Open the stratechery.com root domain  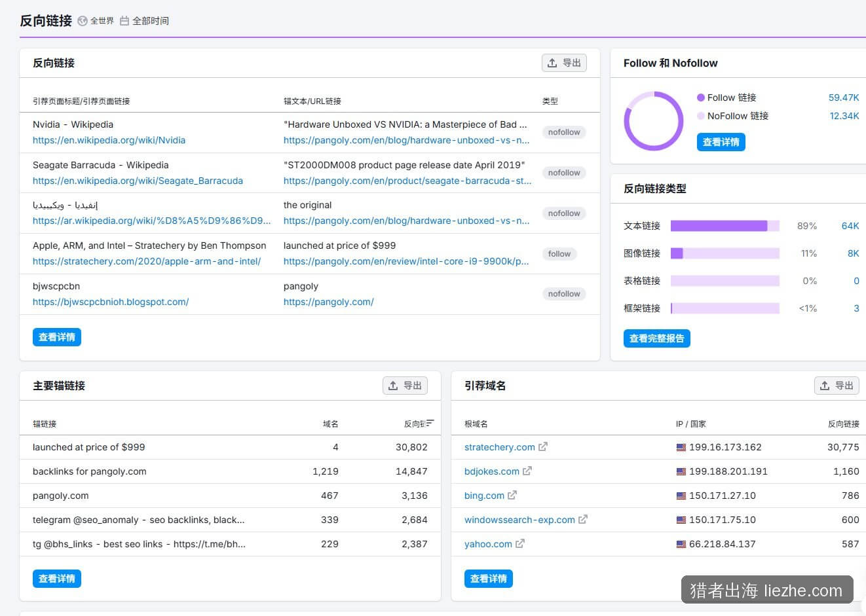500,447
